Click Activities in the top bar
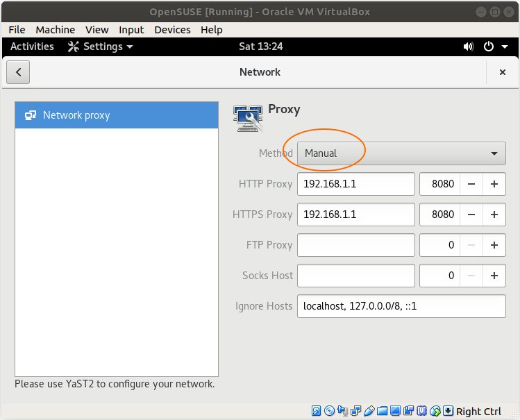520x420 pixels. pos(32,47)
